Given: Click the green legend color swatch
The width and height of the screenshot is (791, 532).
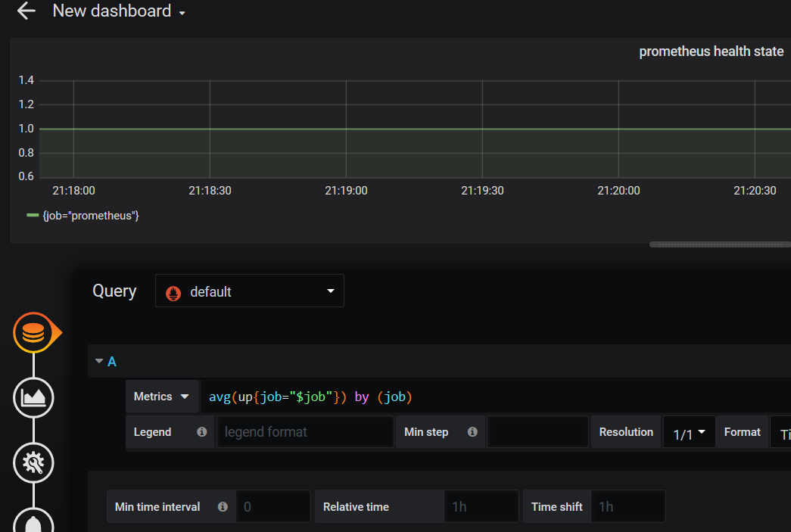Looking at the screenshot, I should (x=33, y=216).
